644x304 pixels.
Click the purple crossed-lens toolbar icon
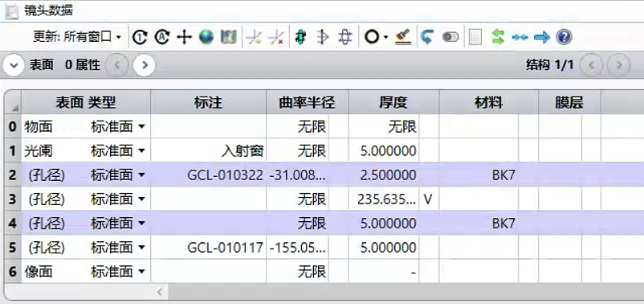(345, 38)
